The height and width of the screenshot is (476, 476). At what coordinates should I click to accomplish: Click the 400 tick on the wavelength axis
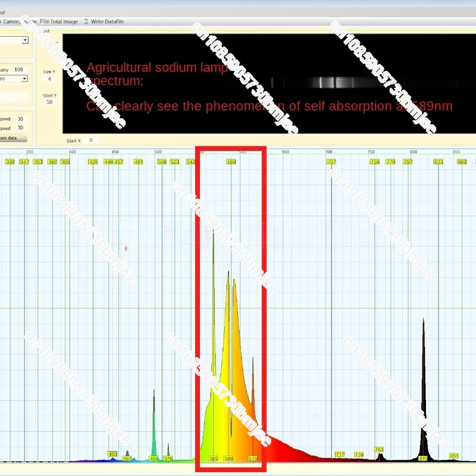click(72, 152)
